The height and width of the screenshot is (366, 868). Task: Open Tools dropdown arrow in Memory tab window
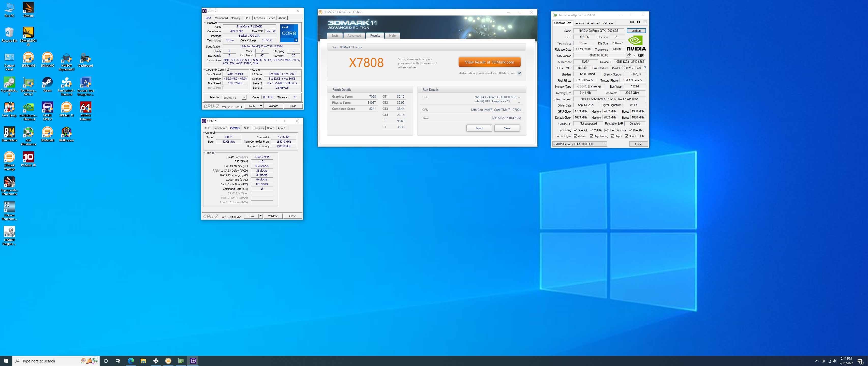260,216
